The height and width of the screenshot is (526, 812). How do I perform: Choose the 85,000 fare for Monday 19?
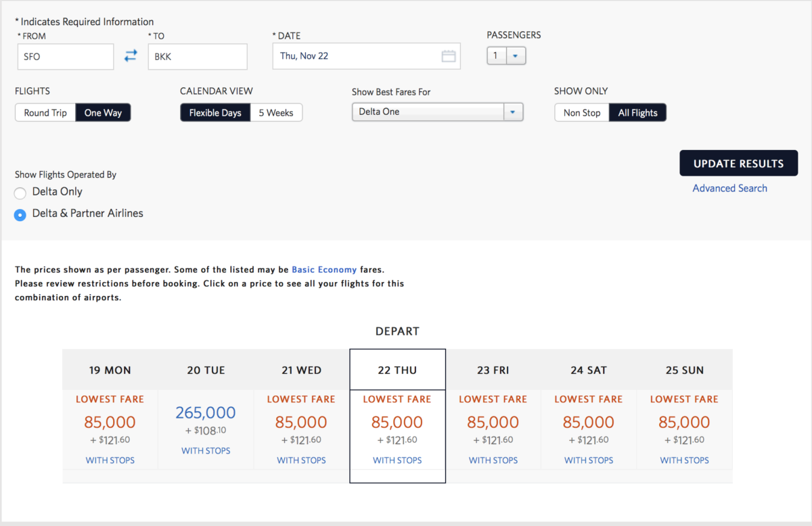(x=110, y=423)
